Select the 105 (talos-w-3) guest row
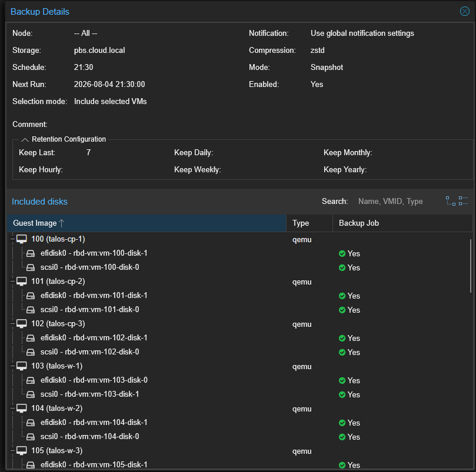Image resolution: width=476 pixels, height=472 pixels. coord(240,451)
